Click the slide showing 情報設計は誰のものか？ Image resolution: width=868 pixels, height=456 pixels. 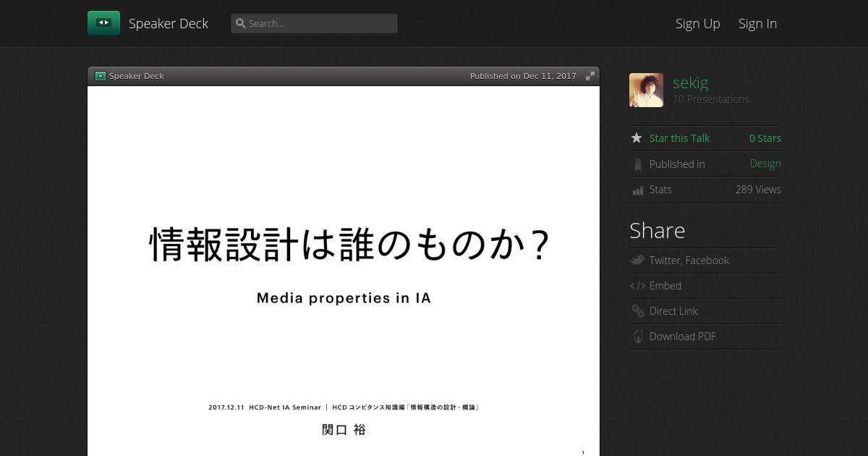344,271
